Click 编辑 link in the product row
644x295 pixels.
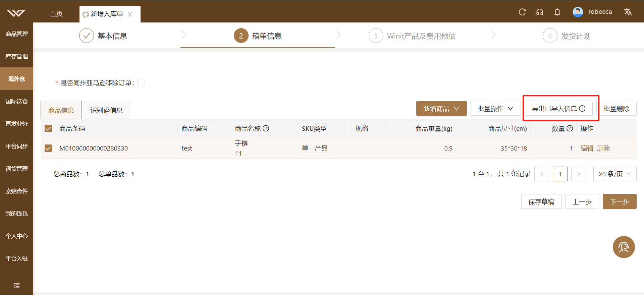click(587, 148)
